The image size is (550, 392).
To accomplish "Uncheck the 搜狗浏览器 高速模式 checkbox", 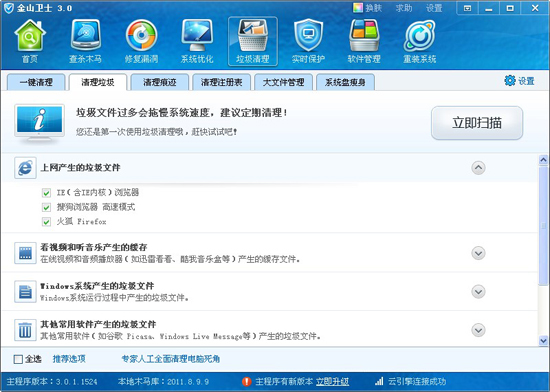I will (x=46, y=208).
